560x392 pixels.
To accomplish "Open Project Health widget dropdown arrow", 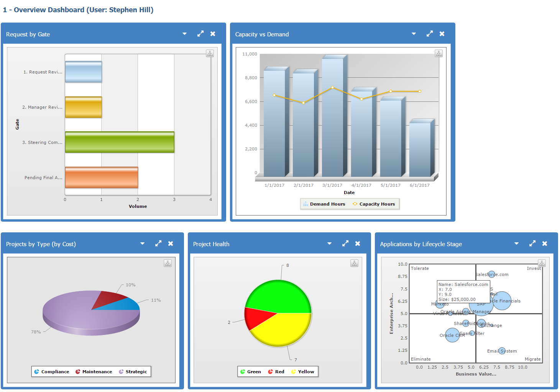I will [329, 243].
